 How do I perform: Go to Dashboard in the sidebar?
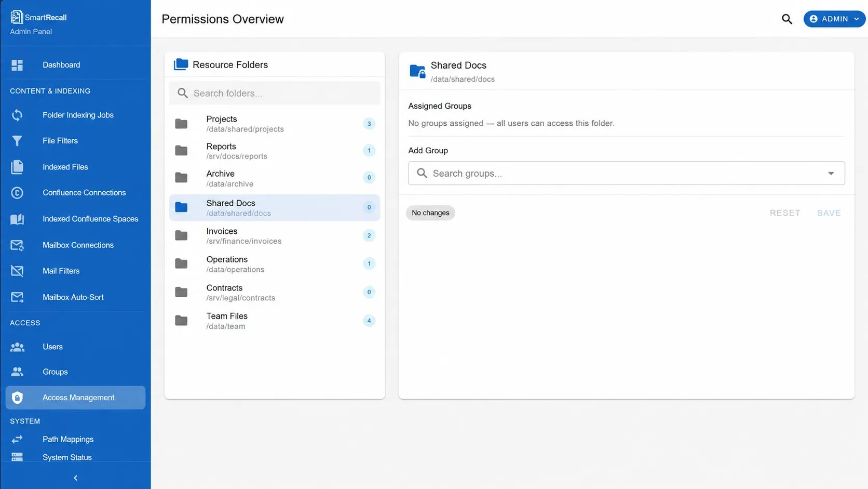[75, 65]
